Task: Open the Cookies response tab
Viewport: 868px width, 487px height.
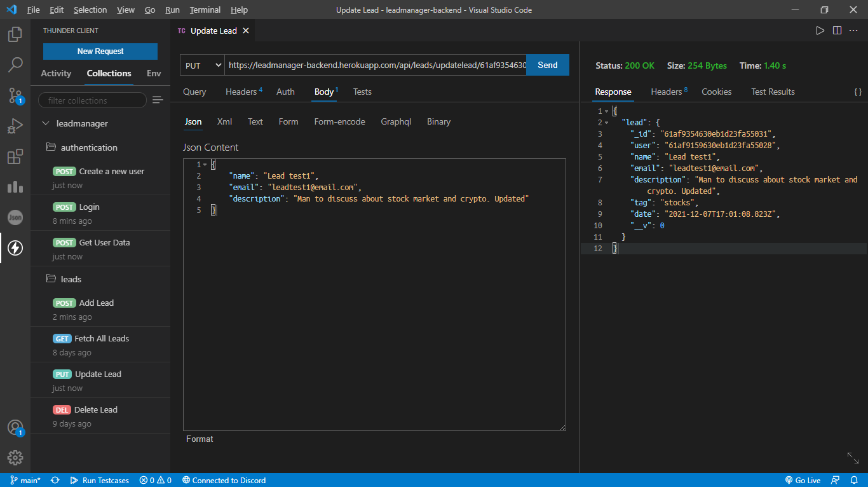Action: coord(716,92)
